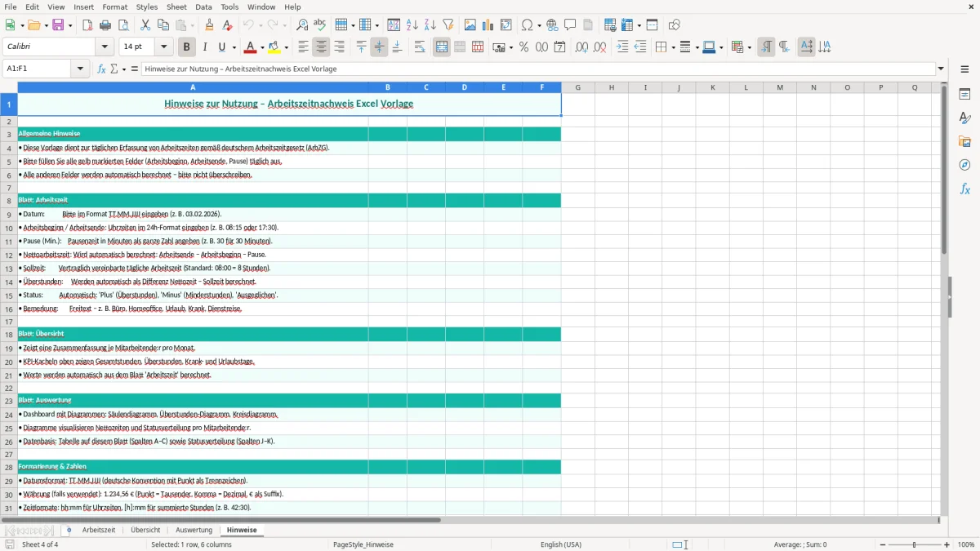Format as Percent icon
Image resolution: width=980 pixels, height=551 pixels.
pos(523,47)
